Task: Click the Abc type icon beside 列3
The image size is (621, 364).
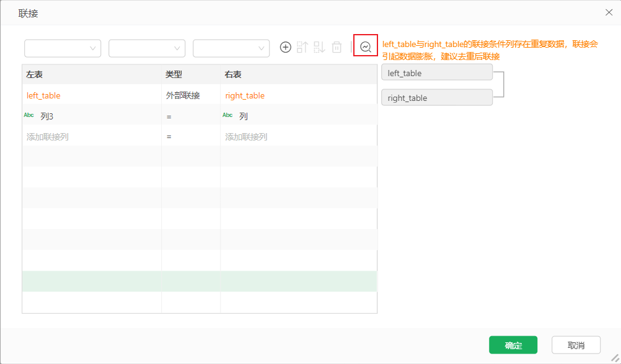Action: tap(29, 115)
